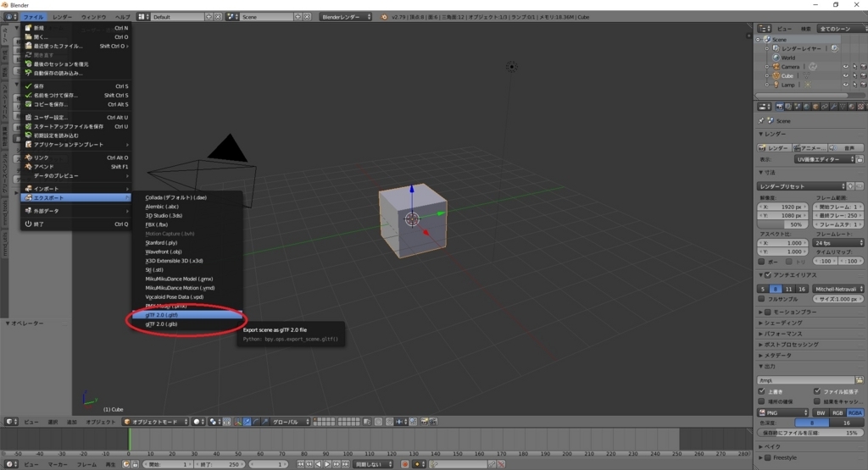Click pivot point selector icon
This screenshot has width=868, height=470.
point(214,422)
